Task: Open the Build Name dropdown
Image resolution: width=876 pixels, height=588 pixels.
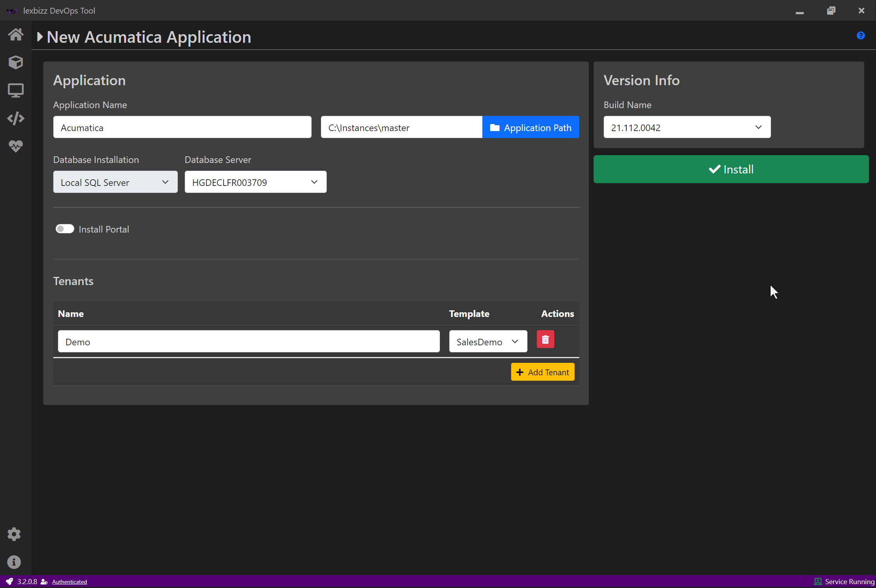Action: (x=687, y=127)
